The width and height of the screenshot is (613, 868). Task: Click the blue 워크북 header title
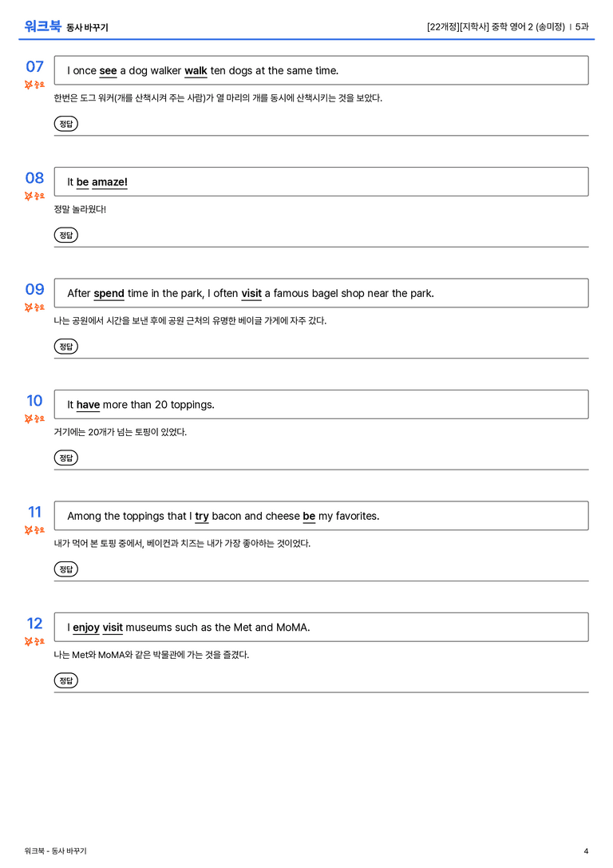tap(42, 26)
